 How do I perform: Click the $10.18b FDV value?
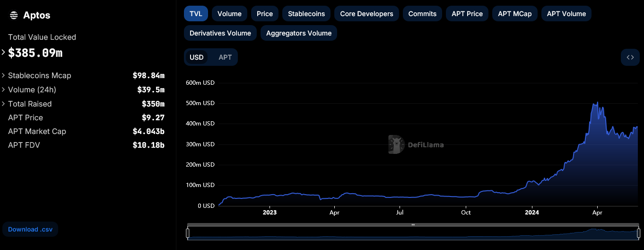(148, 145)
